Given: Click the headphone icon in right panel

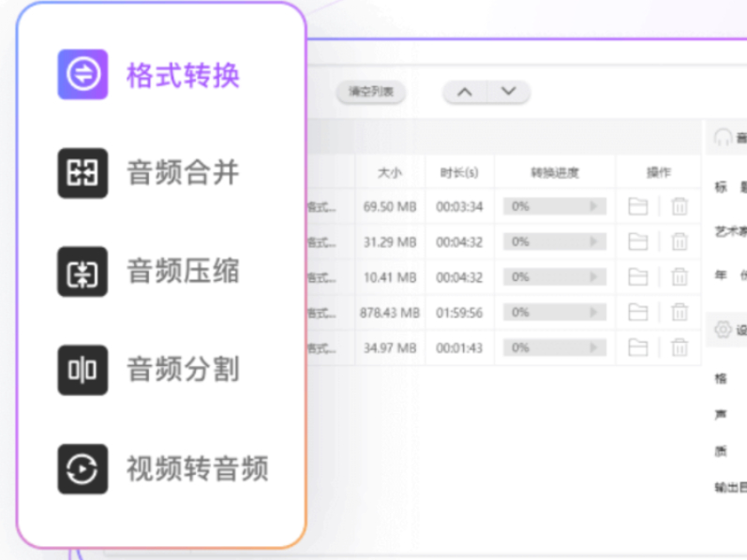Looking at the screenshot, I should 723,138.
